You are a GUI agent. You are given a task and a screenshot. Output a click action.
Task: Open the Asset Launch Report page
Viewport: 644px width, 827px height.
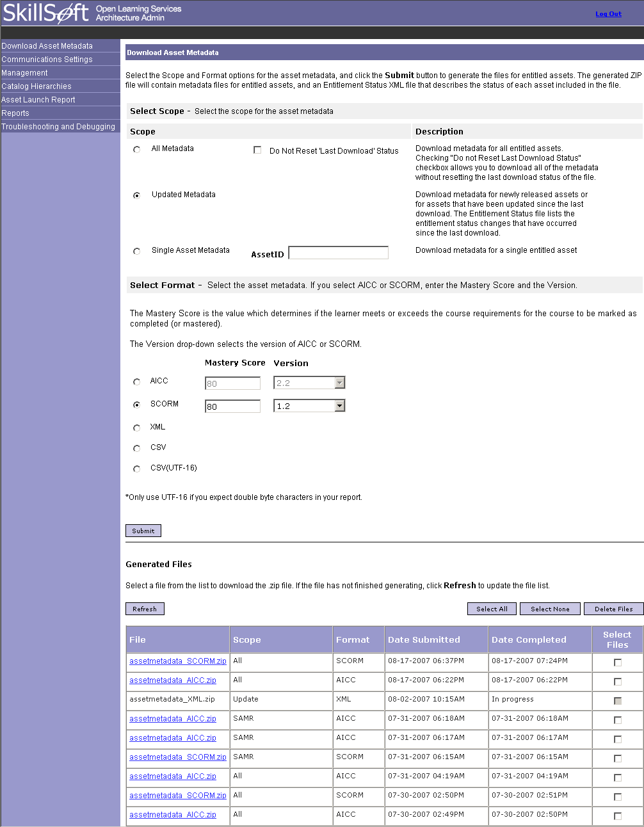coord(38,99)
